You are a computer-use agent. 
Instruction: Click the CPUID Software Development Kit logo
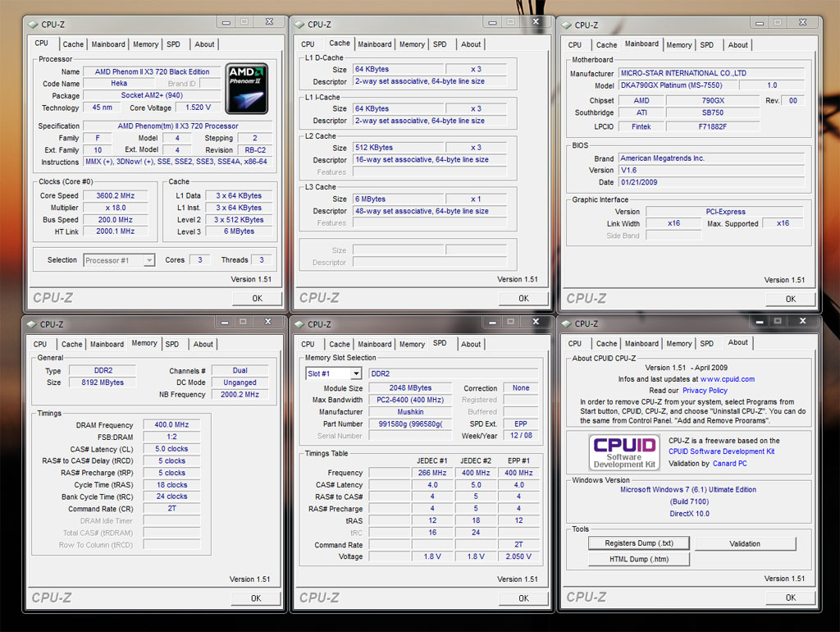(x=624, y=452)
